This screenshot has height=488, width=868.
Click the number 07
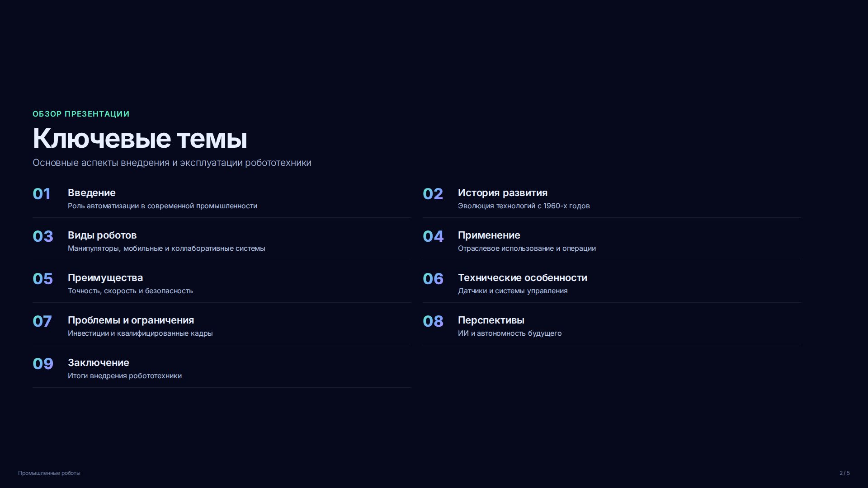point(42,321)
